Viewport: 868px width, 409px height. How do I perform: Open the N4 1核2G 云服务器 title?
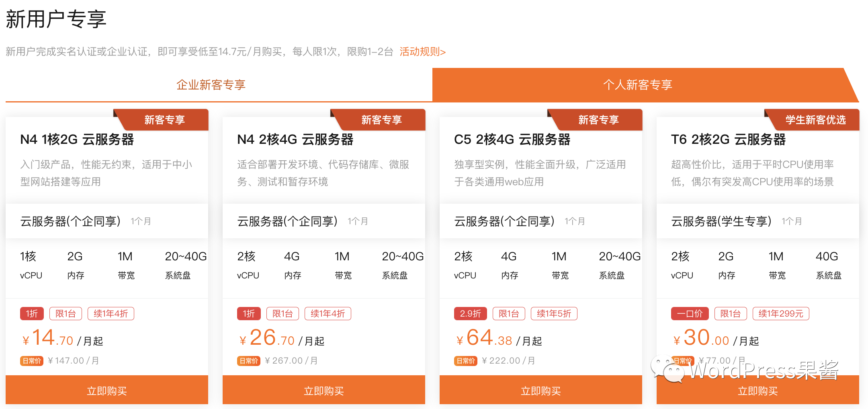(77, 139)
